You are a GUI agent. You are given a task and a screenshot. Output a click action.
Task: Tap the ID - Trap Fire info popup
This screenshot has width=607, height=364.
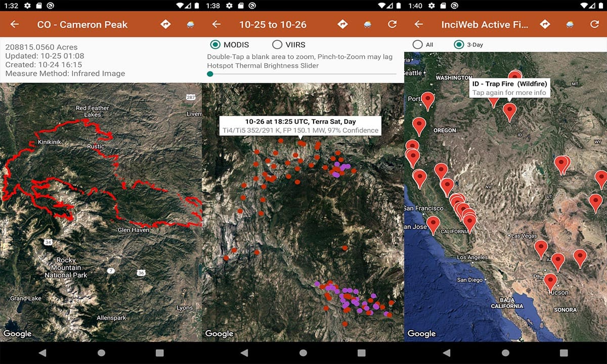pos(509,88)
